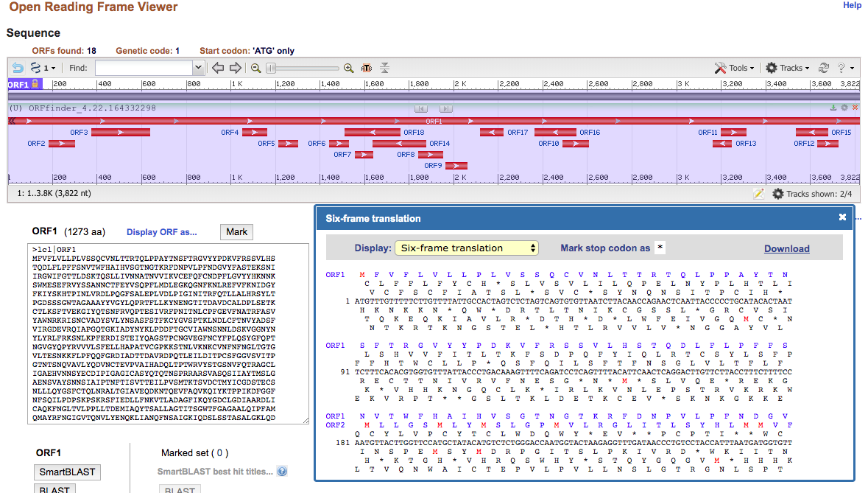The image size is (868, 493).
Task: Click the refresh tracks icon
Action: click(824, 68)
